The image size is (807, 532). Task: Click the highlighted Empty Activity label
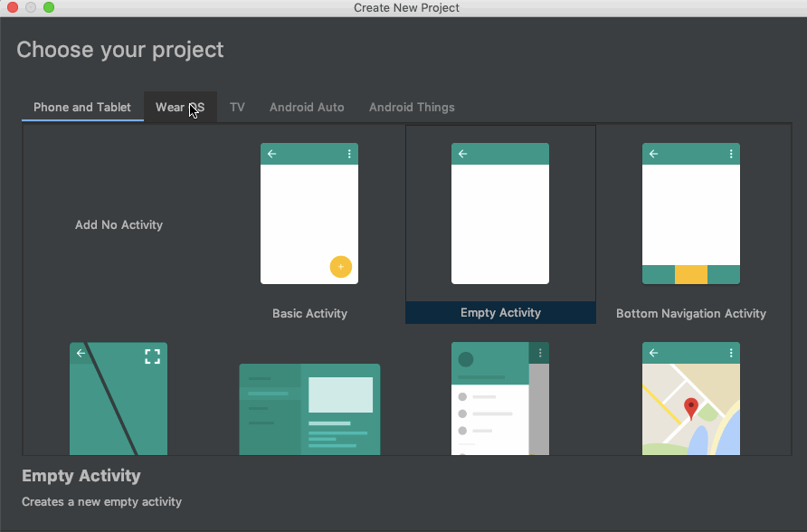coord(500,313)
